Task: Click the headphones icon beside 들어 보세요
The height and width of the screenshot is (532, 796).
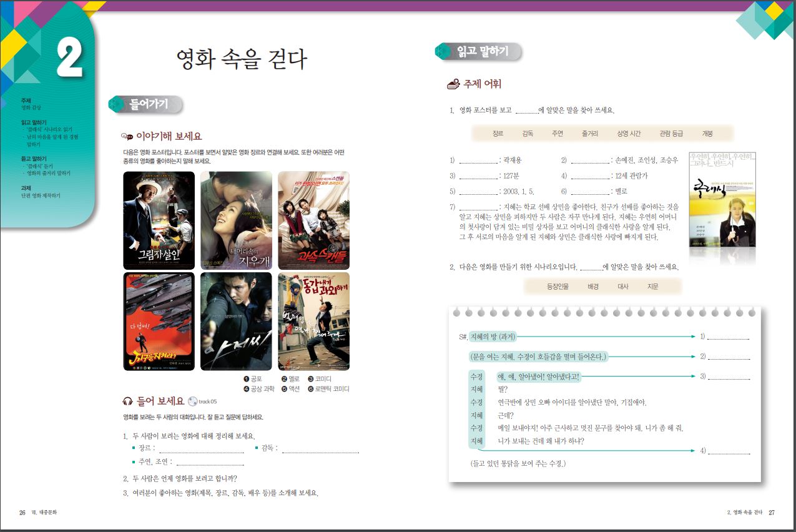Action: click(127, 401)
